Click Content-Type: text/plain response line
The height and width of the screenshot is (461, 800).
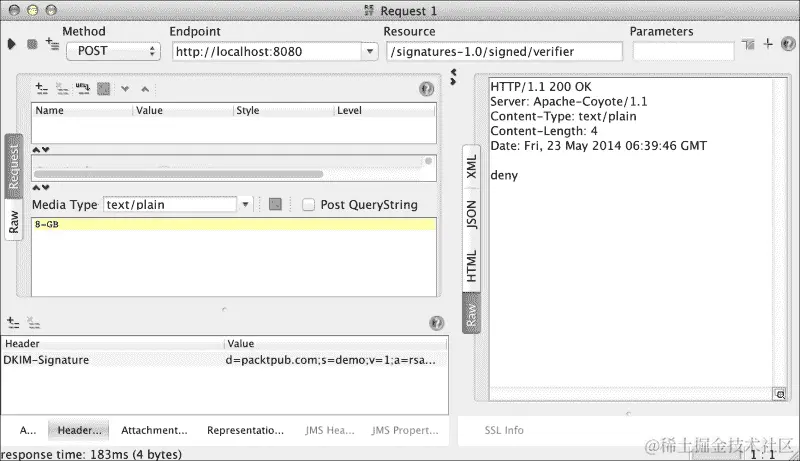coord(563,116)
